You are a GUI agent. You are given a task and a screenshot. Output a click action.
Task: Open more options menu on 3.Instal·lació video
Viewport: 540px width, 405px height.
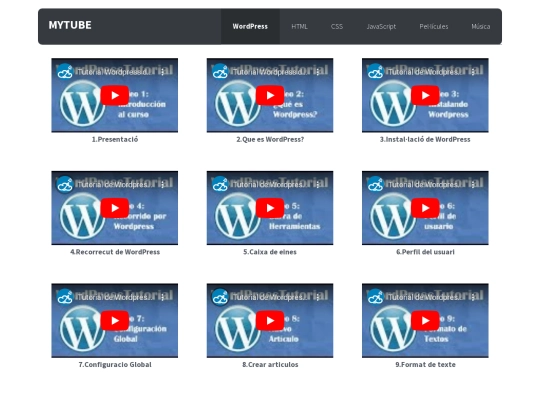(x=473, y=72)
